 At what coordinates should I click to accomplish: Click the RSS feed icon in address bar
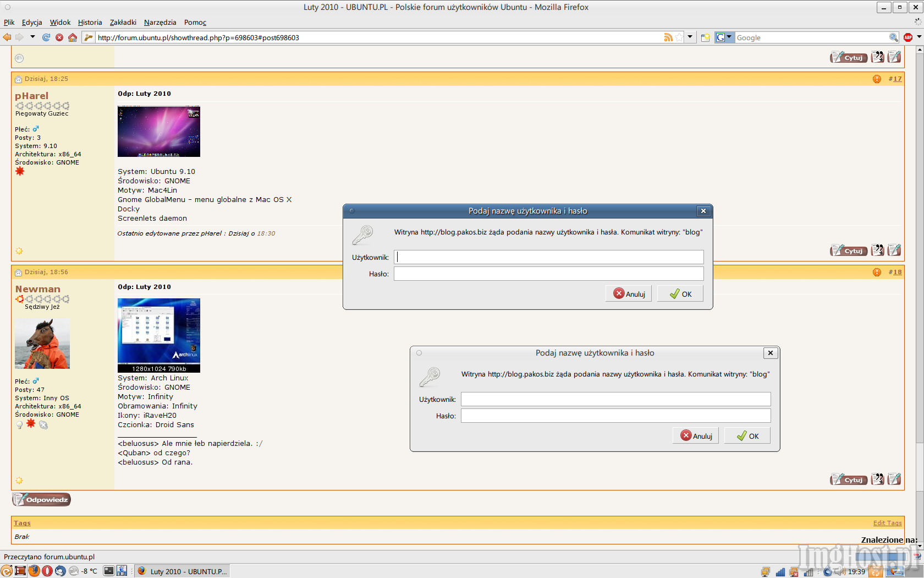(x=668, y=37)
